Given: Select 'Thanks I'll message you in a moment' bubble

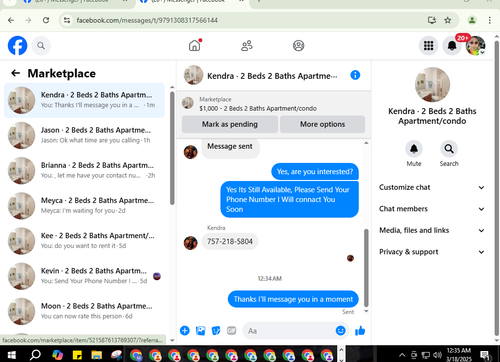Looking at the screenshot, I should tap(293, 299).
